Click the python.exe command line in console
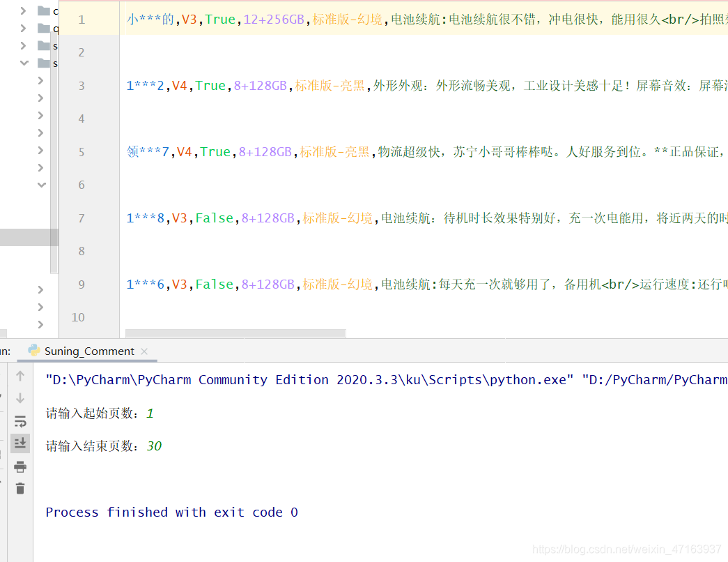Viewport: 728px width, 562px height. [386, 380]
